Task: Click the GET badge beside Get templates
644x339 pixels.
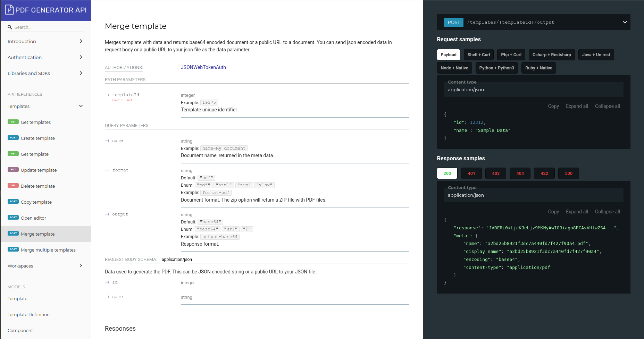Action: [x=13, y=121]
